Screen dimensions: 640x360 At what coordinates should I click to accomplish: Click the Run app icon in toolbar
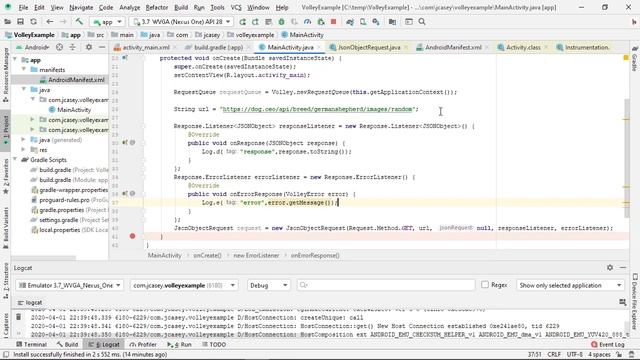(242, 22)
